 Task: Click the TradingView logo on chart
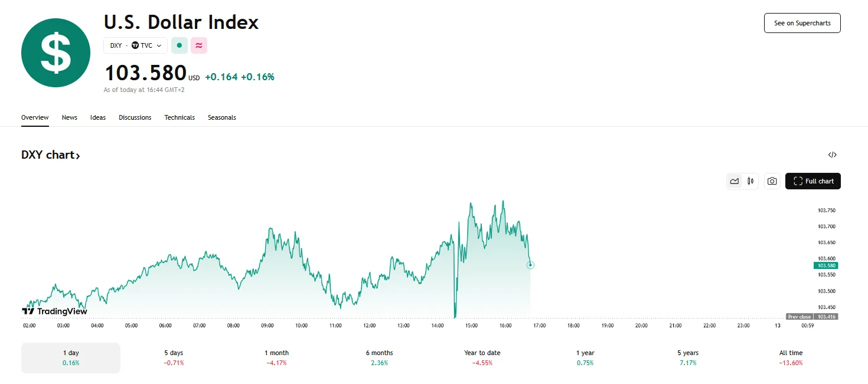[x=54, y=311]
